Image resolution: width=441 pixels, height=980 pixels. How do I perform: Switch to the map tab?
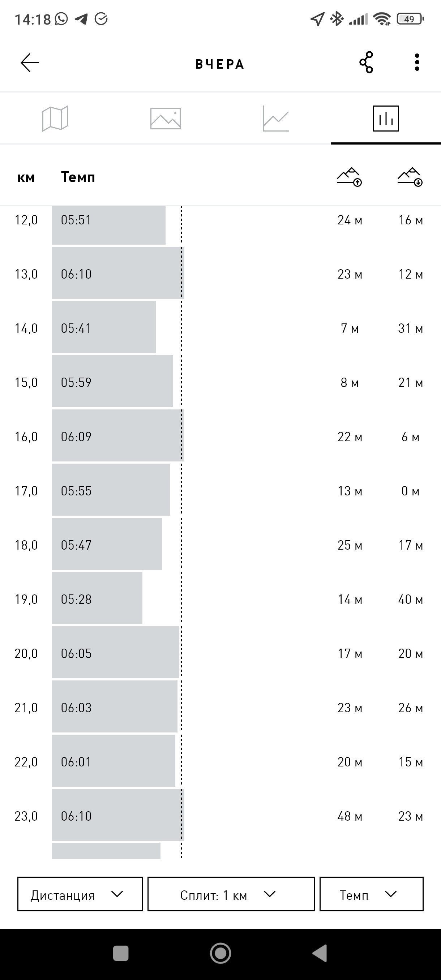coord(55,118)
